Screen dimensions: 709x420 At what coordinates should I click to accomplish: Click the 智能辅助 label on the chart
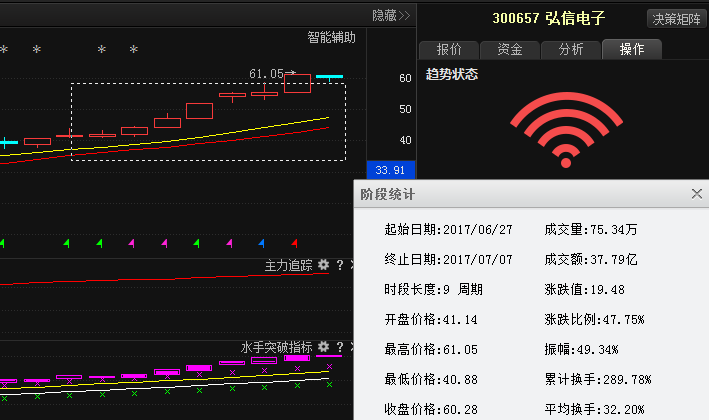(x=331, y=37)
